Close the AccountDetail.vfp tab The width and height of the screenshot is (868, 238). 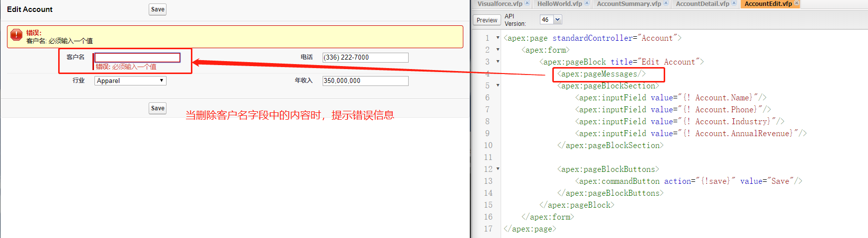pos(734,3)
